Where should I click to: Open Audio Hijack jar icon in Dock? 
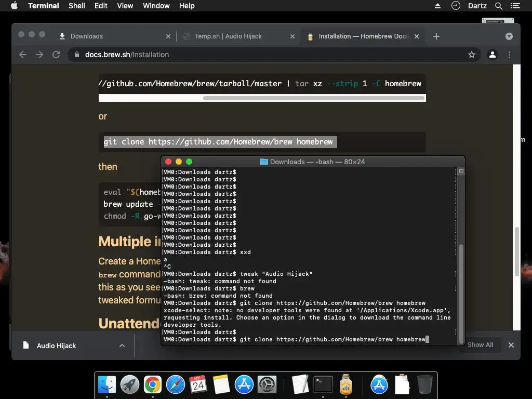345,385
